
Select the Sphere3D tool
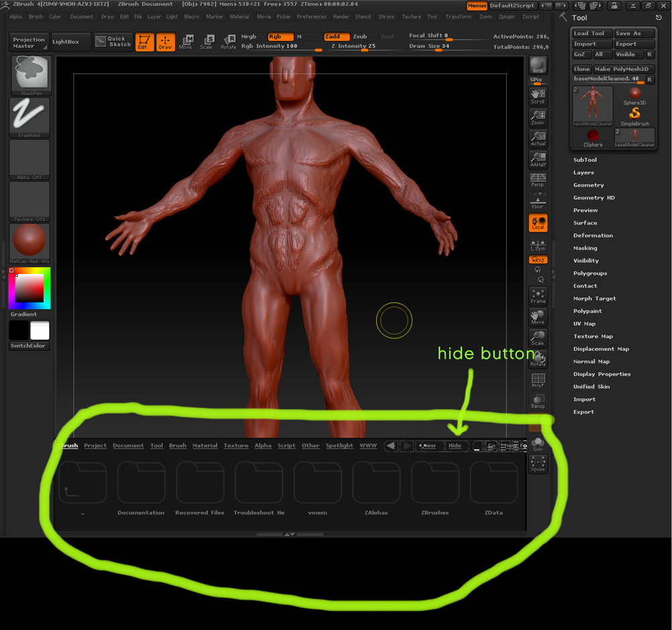(x=634, y=96)
